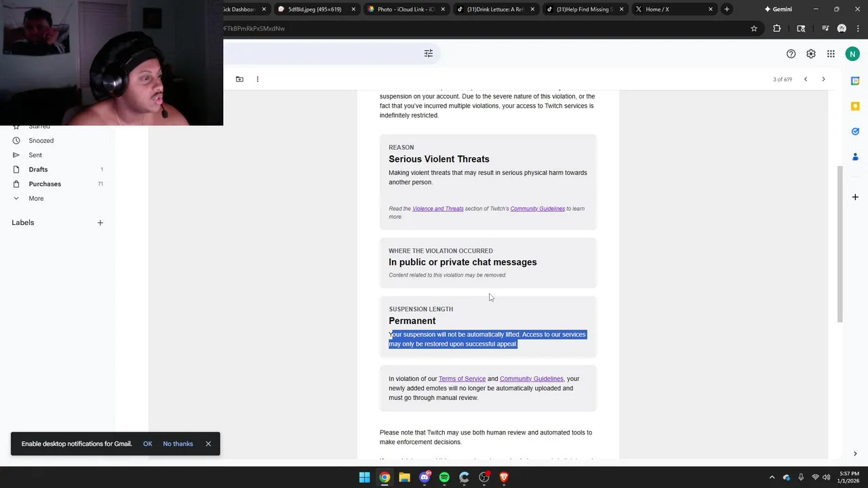Click the "3 of 619" counter

(783, 79)
